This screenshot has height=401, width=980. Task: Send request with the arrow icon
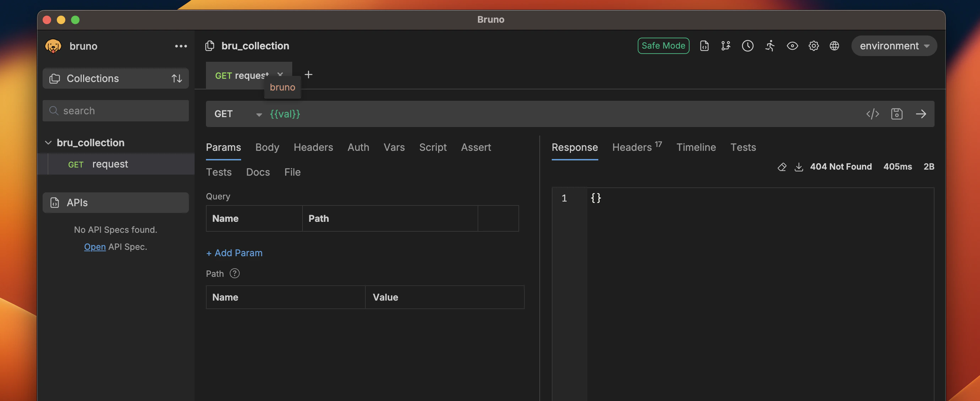(x=921, y=114)
